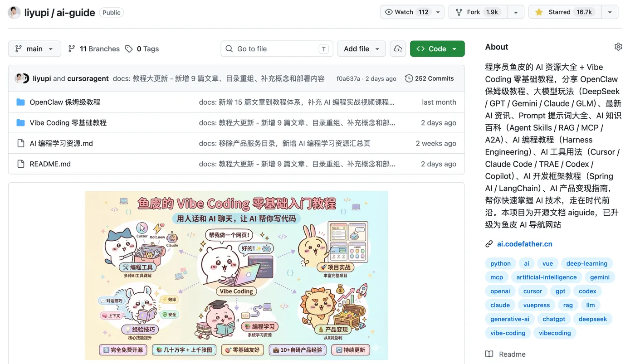Click the branch icon in main selector
The image size is (635, 364).
click(x=19, y=49)
